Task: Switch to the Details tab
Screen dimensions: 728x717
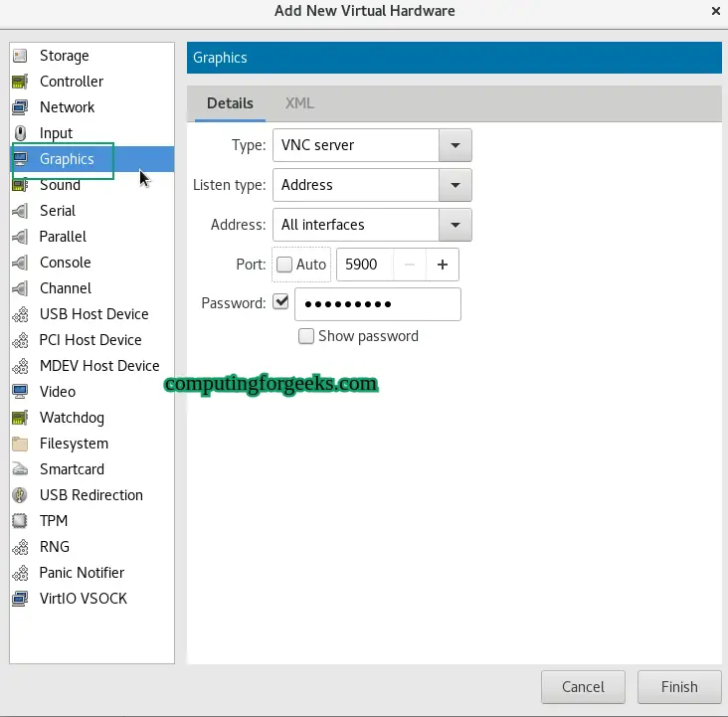Action: (x=230, y=103)
